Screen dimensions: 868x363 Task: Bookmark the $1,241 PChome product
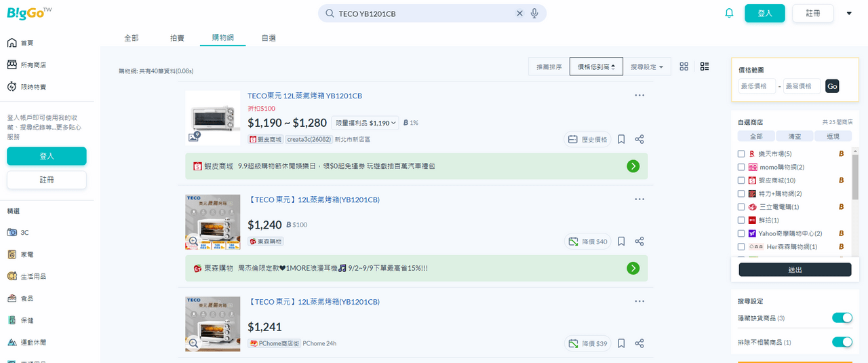621,343
